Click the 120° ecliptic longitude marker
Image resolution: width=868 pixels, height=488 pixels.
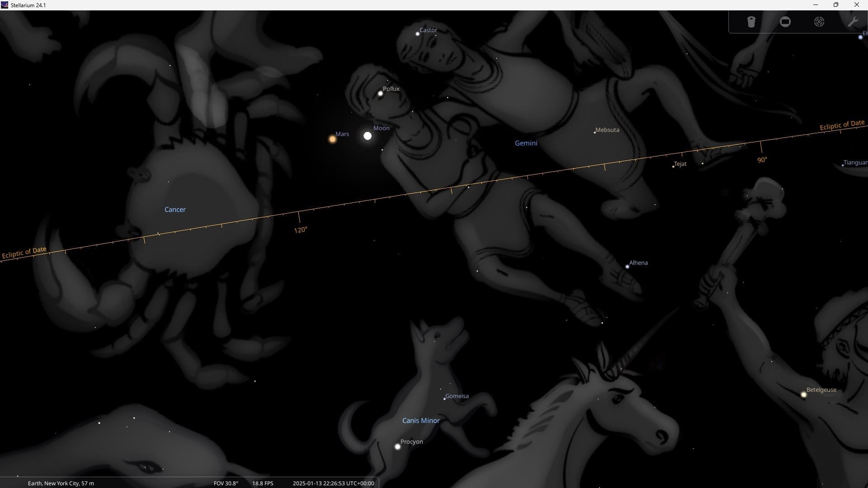pos(301,230)
